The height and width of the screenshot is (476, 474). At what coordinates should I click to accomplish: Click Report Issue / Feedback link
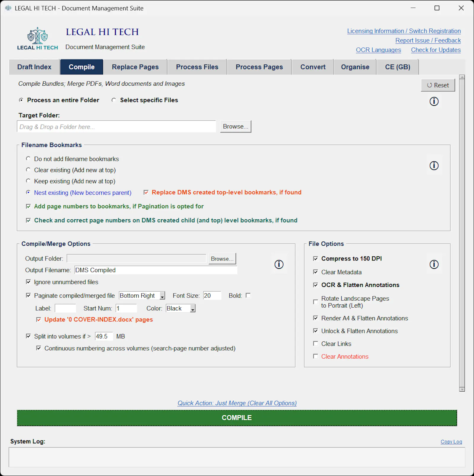428,40
